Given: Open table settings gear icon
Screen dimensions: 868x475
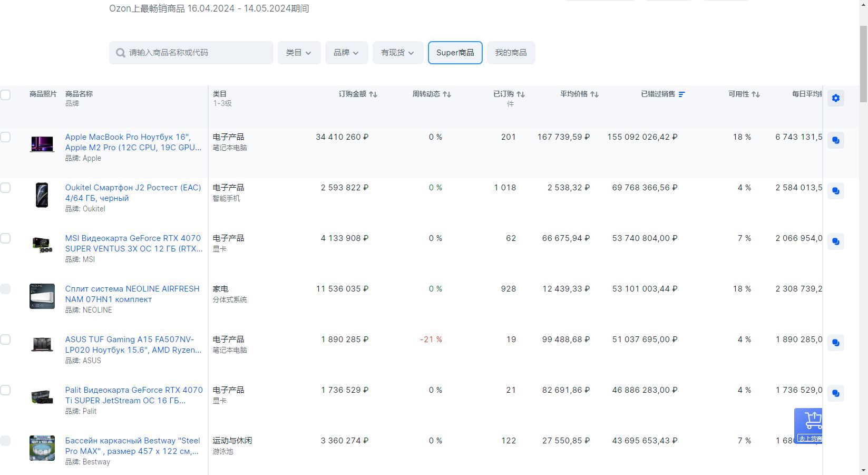Looking at the screenshot, I should 836,98.
